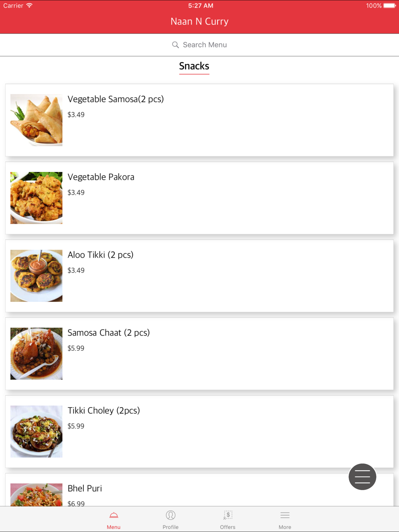Open Vegetable Samosa(2 pcs) item

[199, 120]
